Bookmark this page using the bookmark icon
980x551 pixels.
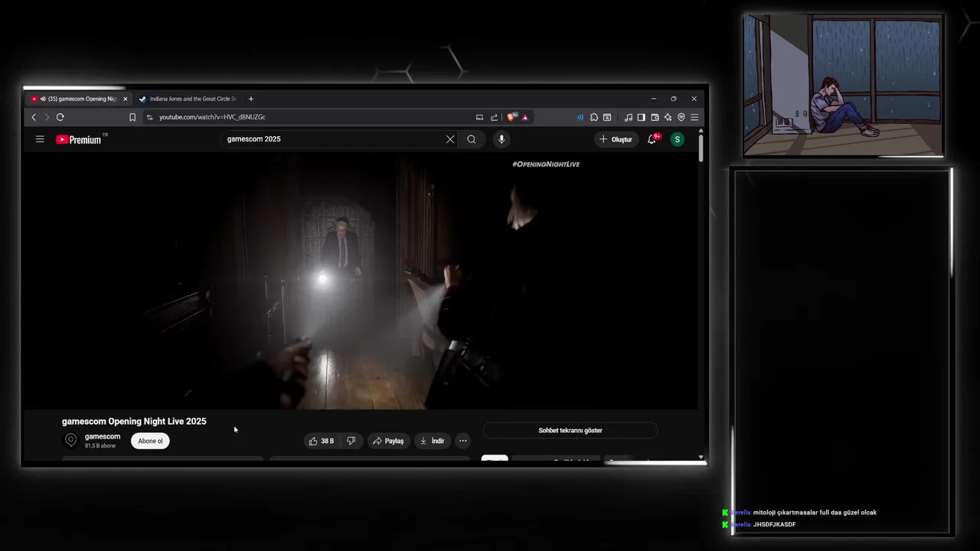click(132, 117)
